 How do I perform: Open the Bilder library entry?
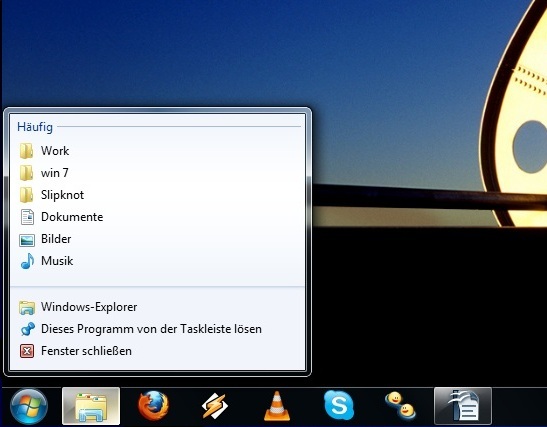tap(157, 239)
